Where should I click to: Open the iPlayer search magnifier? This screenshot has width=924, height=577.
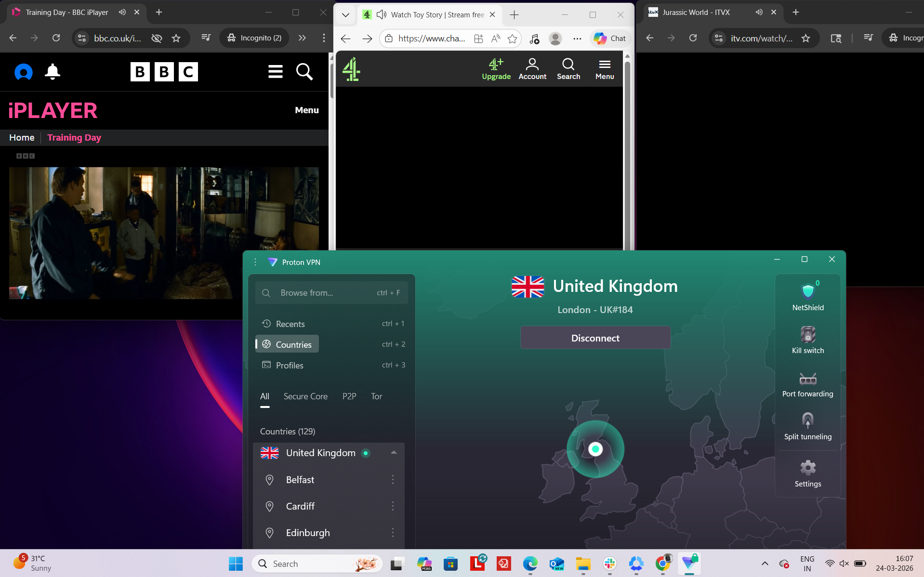click(304, 72)
